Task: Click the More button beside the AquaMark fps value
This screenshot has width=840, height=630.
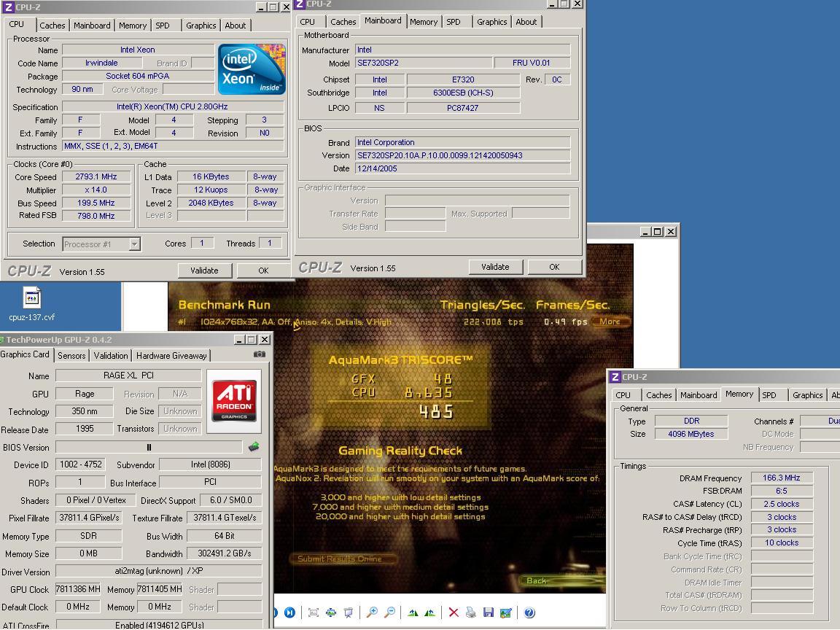Action: click(x=610, y=322)
